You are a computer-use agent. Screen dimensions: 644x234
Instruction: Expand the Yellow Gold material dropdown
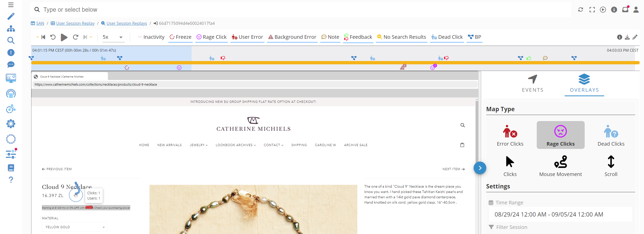coord(75,227)
